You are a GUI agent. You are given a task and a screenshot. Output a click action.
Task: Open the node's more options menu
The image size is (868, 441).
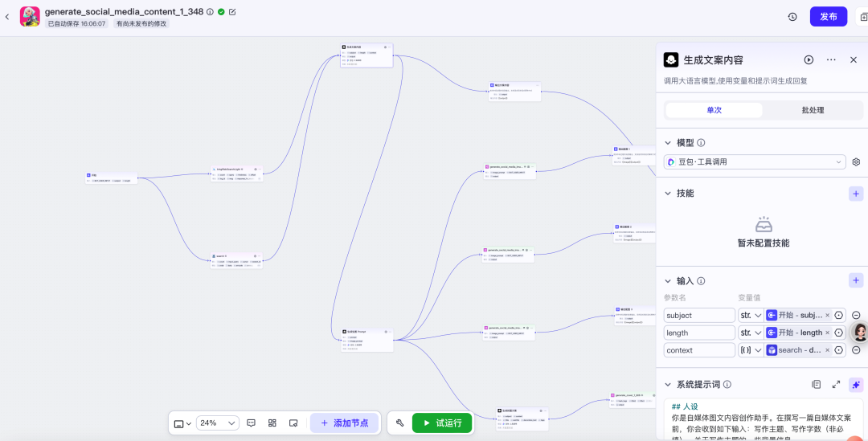tap(831, 60)
